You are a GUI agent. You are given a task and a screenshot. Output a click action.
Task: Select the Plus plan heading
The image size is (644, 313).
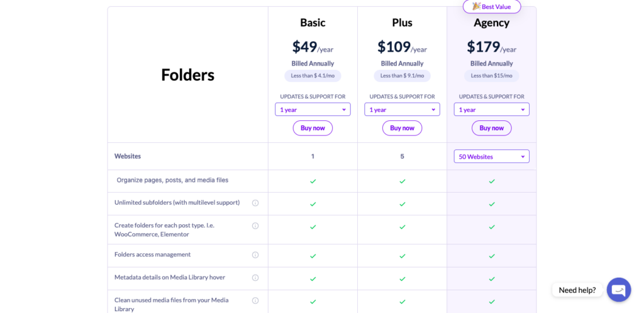[x=402, y=23]
